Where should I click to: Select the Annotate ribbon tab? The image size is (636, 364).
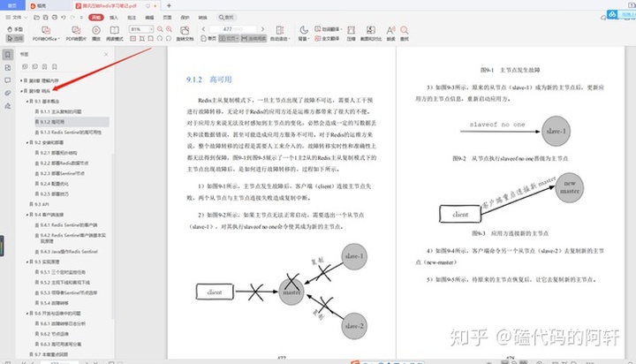pos(132,18)
